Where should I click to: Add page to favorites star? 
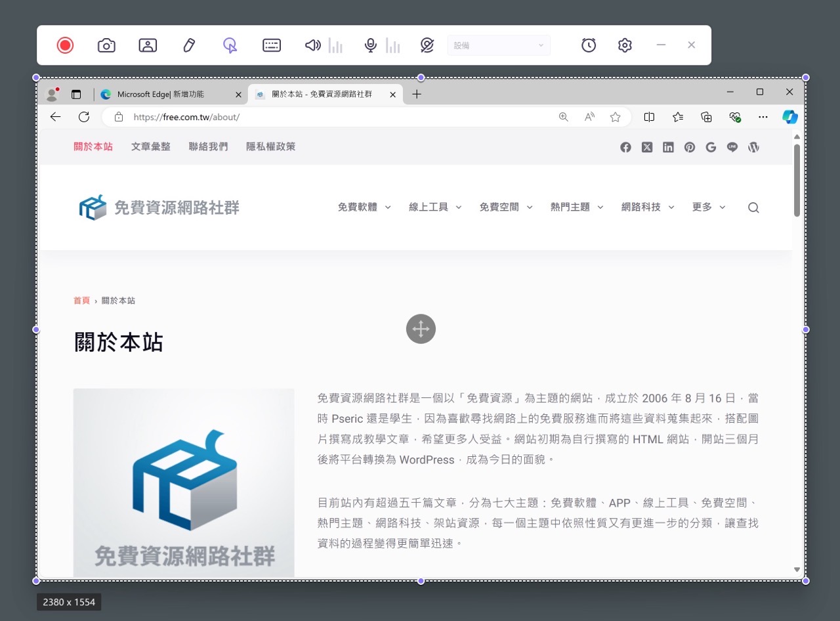tap(615, 117)
